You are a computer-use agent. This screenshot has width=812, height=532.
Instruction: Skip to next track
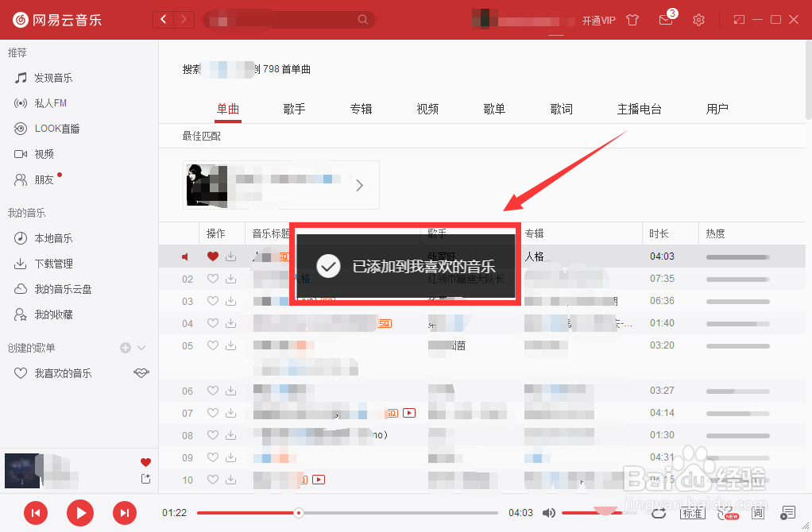point(125,513)
